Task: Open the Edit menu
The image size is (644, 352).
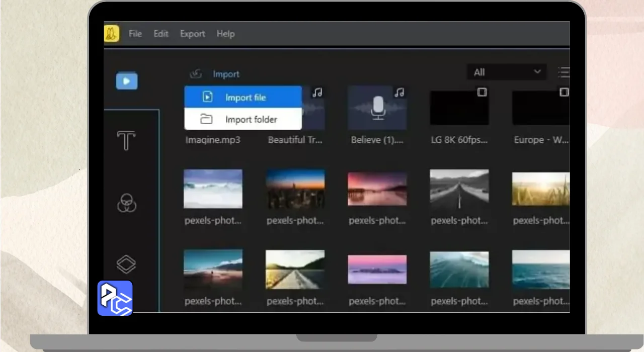Action: pyautogui.click(x=161, y=34)
